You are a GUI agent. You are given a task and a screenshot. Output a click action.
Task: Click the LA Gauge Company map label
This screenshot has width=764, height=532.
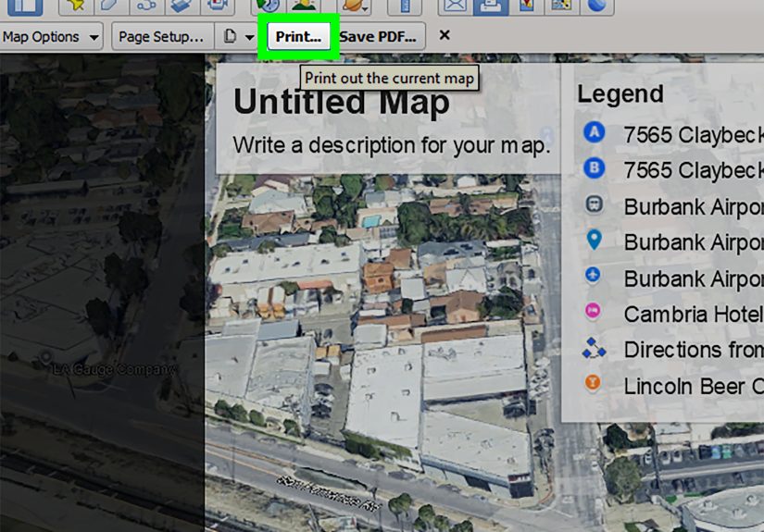coord(114,369)
